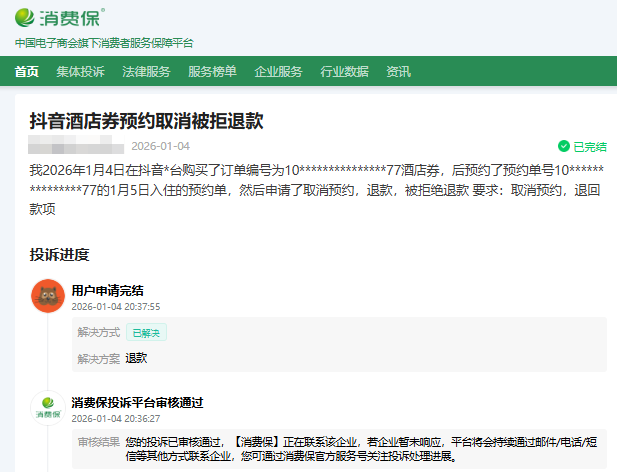The image size is (617, 472).
Task: Click the 投诉进度 section heading
Action: pos(59,254)
